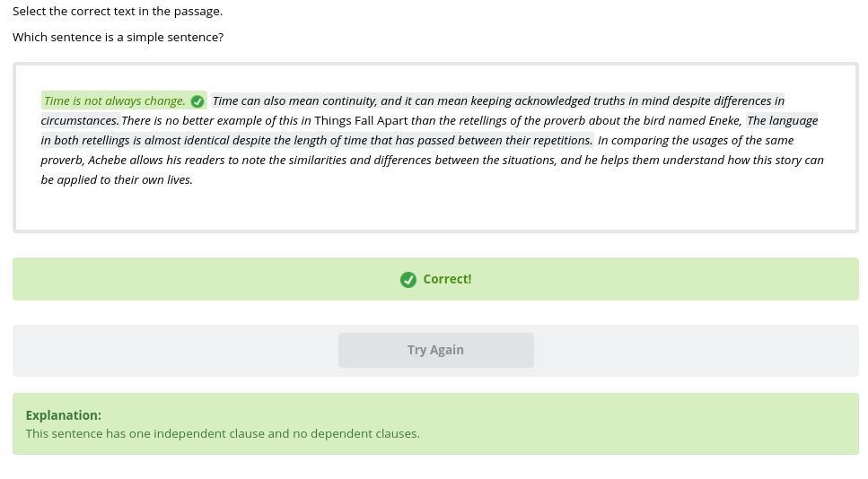Select the sentence beginning "Time can also mean continuity"

coord(498,101)
